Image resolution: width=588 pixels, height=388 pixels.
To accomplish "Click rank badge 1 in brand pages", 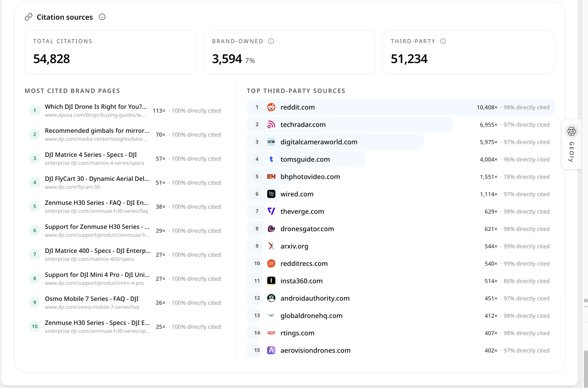I will tap(35, 110).
